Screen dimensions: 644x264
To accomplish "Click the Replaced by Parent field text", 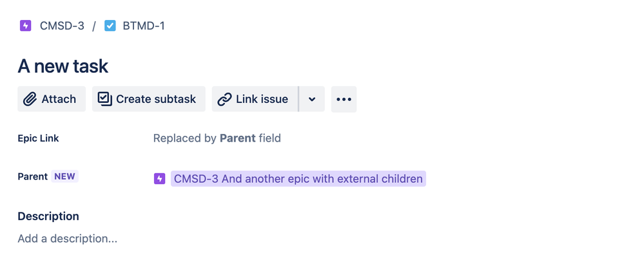I will (x=217, y=138).
